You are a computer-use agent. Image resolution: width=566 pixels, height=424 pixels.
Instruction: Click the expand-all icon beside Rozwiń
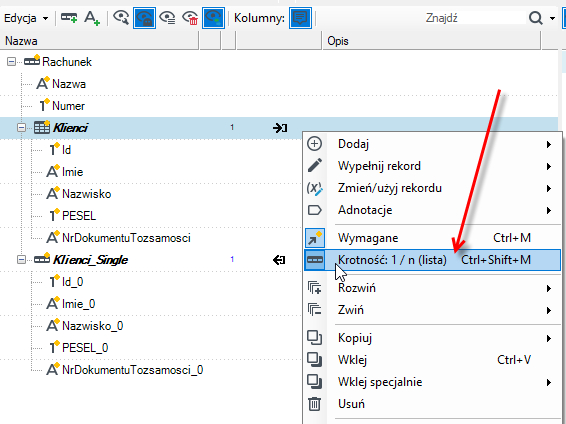click(314, 288)
